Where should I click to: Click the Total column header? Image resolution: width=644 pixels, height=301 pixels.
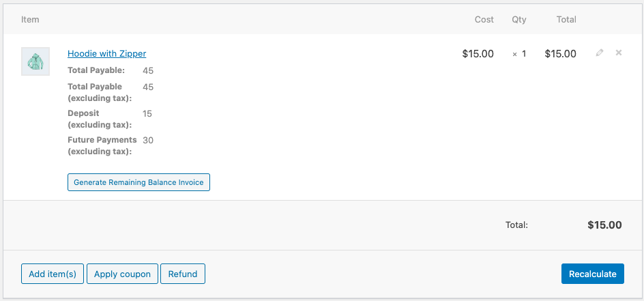click(566, 20)
